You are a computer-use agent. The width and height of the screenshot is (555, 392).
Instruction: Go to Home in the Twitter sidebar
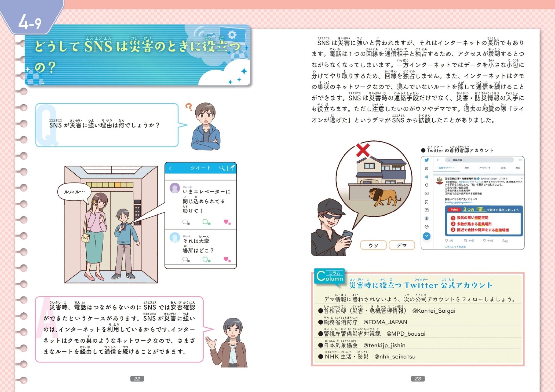(x=427, y=168)
